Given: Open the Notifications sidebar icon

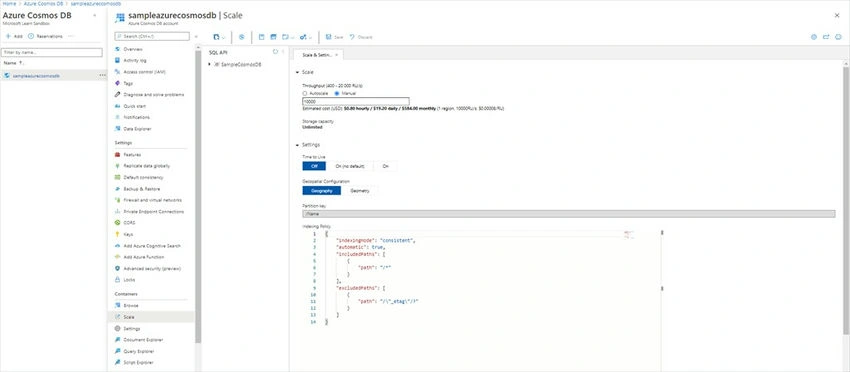Looking at the screenshot, I should (118, 117).
